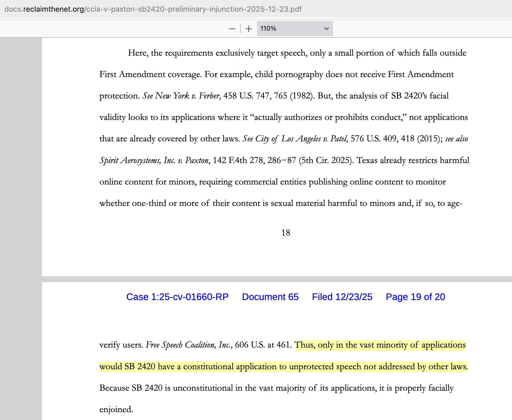Click the header link 'Case 1:25-cv-01660-RP'
The height and width of the screenshot is (420, 512).
pyautogui.click(x=178, y=297)
